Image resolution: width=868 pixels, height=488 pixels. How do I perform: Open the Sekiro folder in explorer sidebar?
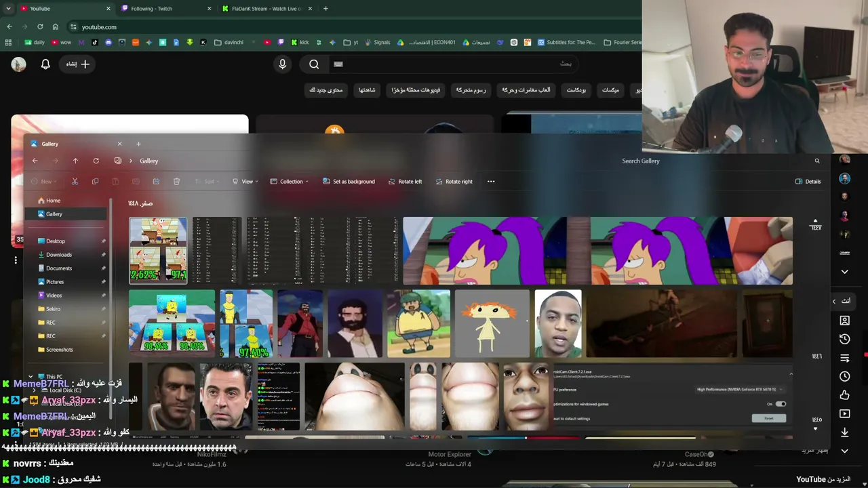[x=65, y=309]
